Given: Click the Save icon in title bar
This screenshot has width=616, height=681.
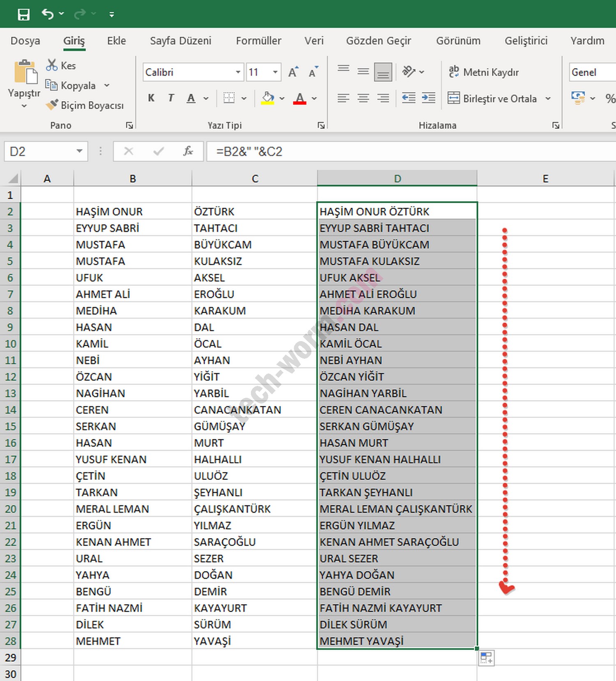Looking at the screenshot, I should tap(23, 14).
